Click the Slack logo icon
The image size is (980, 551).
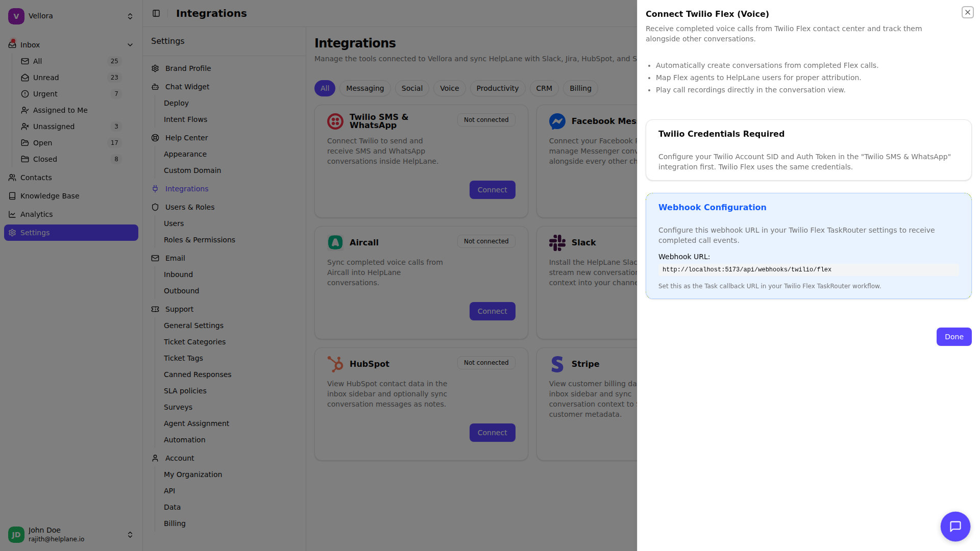(557, 243)
